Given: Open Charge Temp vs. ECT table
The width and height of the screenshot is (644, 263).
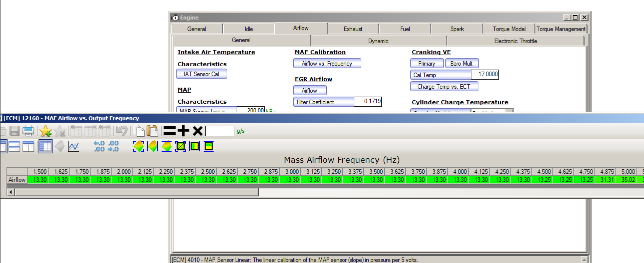Looking at the screenshot, I should click(x=444, y=86).
